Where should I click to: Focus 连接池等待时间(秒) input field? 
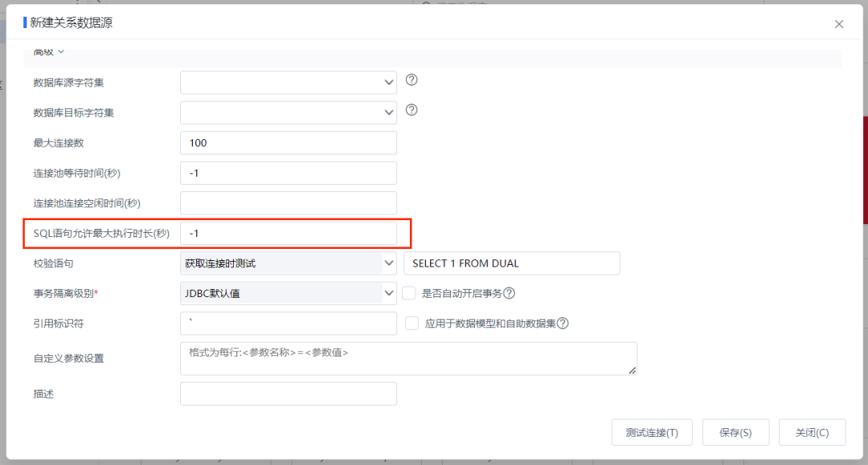(x=289, y=173)
